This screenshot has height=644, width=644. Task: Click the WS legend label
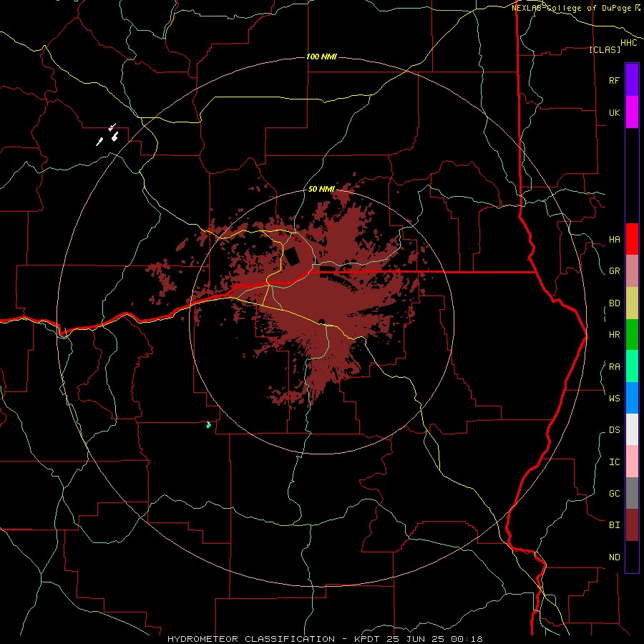click(x=614, y=399)
